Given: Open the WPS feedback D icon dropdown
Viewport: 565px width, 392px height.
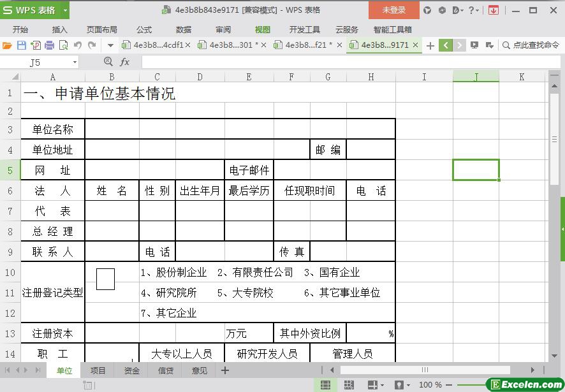Looking at the screenshot, I should point(458,10).
